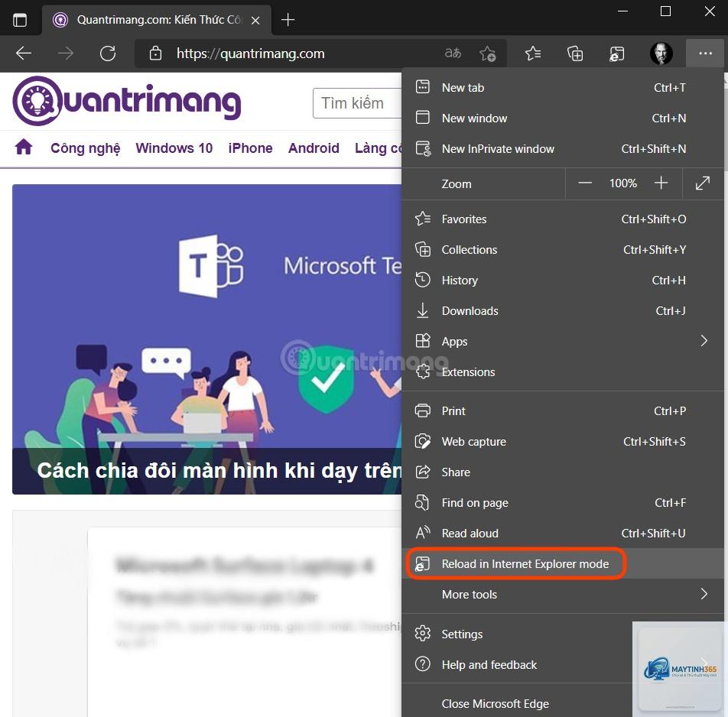
Task: Open the Microsoft Teams article banner
Action: (207, 339)
